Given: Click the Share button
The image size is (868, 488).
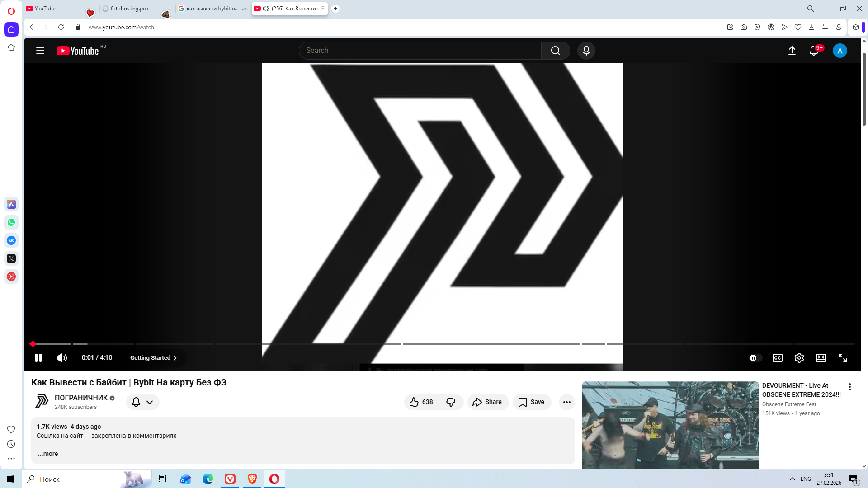Looking at the screenshot, I should [x=487, y=402].
